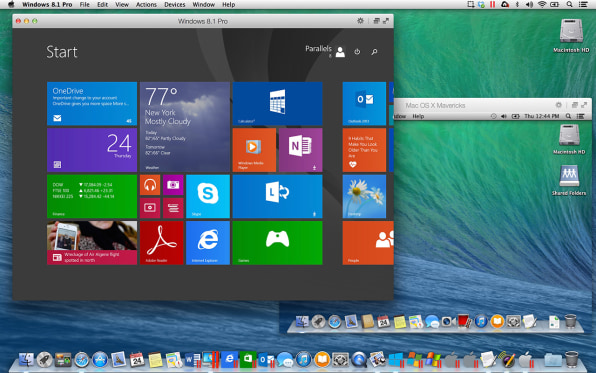Toggle full screen mode for Windows window
Image resolution: width=596 pixels, height=373 pixels.
tap(386, 21)
